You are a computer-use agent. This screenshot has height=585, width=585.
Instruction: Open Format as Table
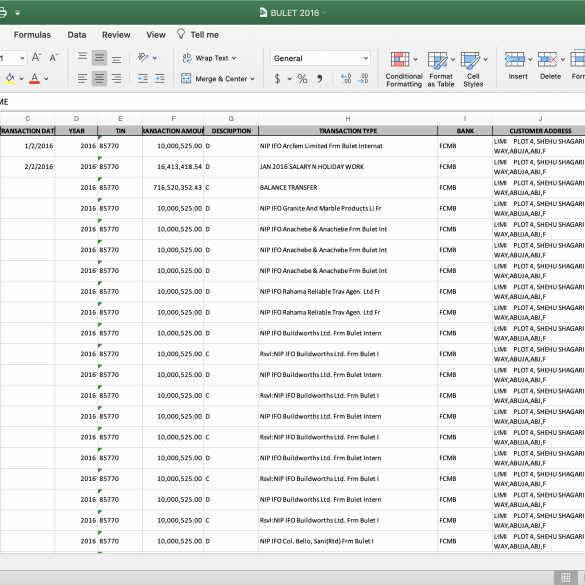pos(441,70)
